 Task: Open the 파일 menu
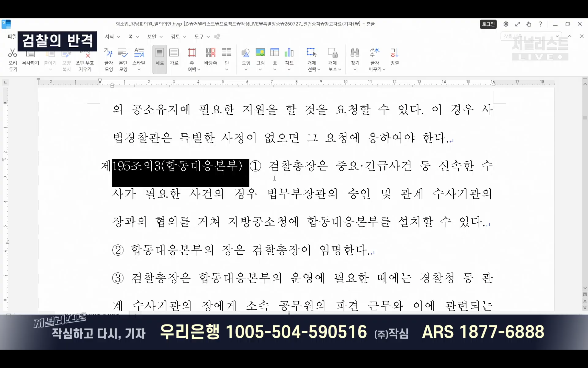(12, 37)
